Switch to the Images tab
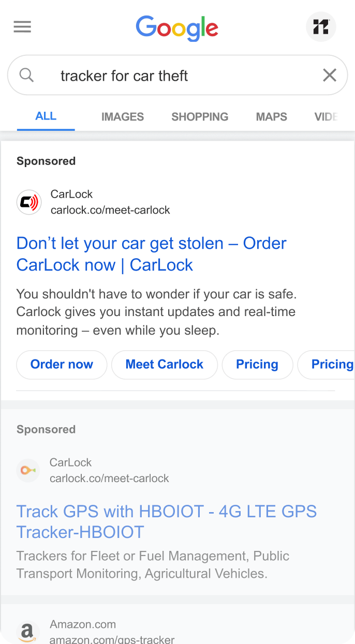This screenshot has width=355, height=644. point(123,117)
